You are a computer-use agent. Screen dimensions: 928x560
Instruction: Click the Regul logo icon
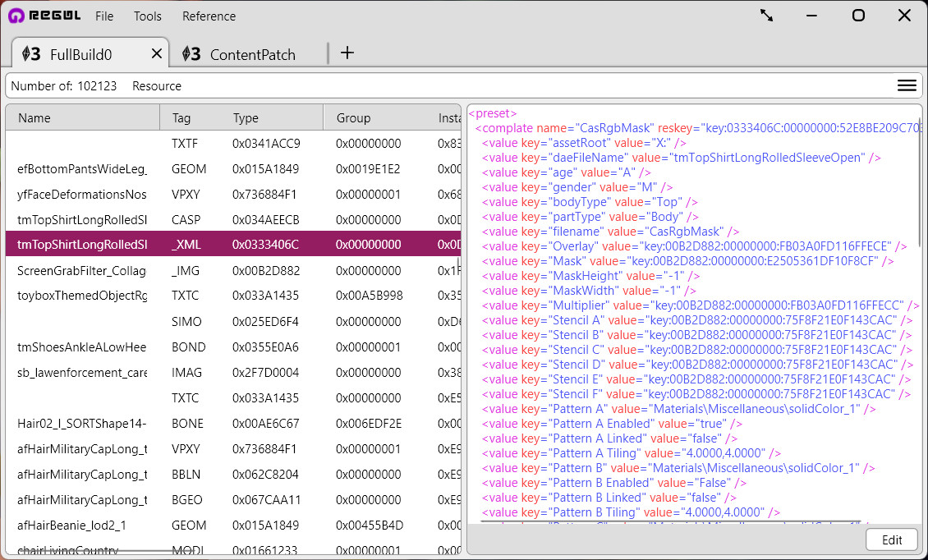coord(16,16)
